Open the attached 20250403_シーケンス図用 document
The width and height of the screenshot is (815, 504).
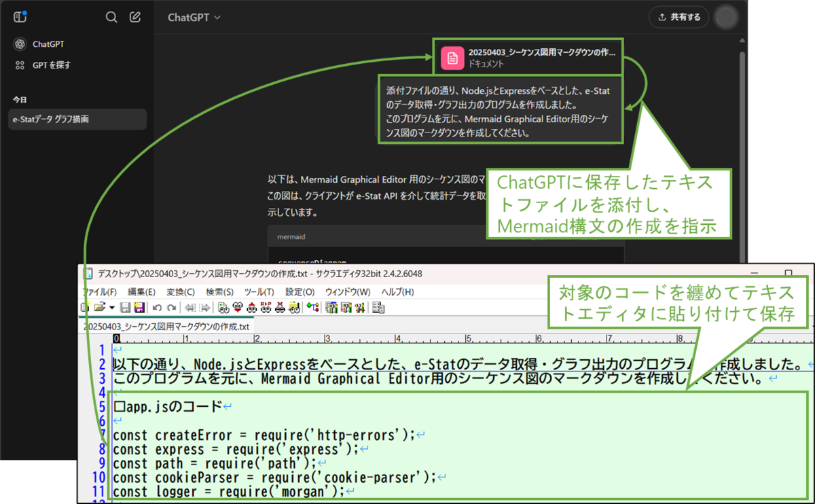tap(528, 58)
